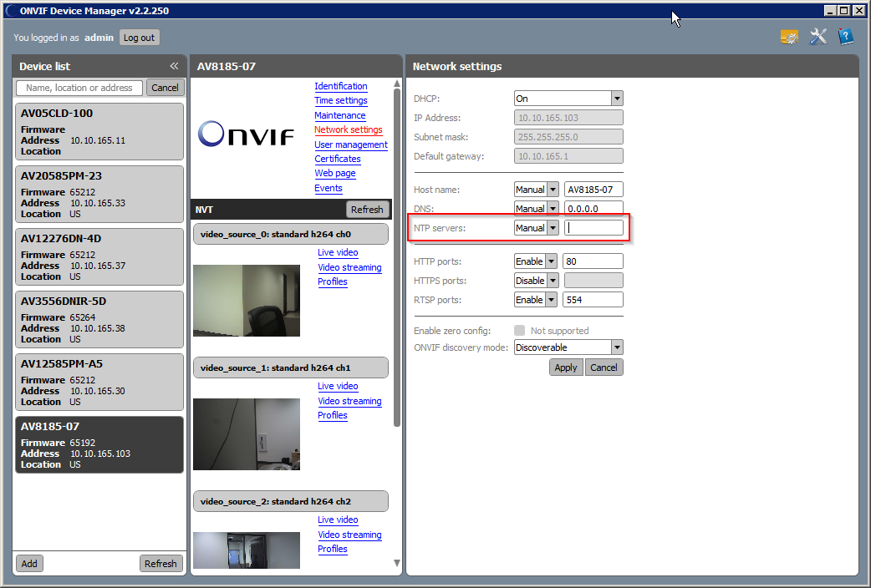
Task: Click the HTTP port number field
Action: pos(593,261)
